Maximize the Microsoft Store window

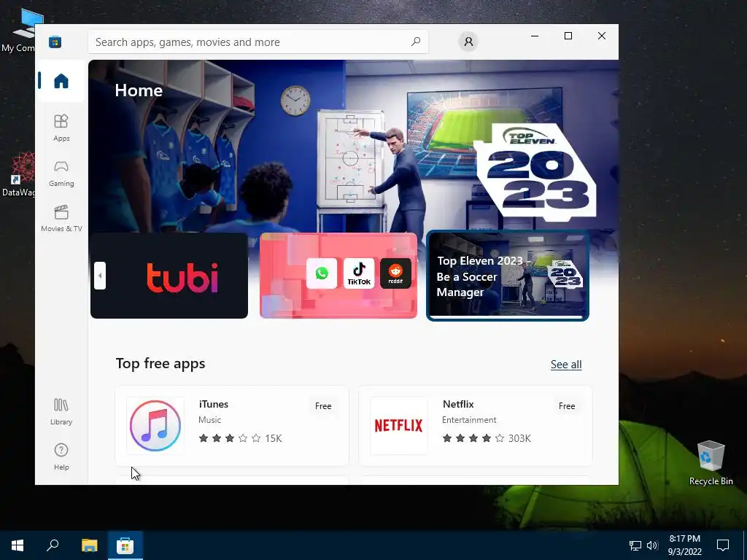[568, 36]
